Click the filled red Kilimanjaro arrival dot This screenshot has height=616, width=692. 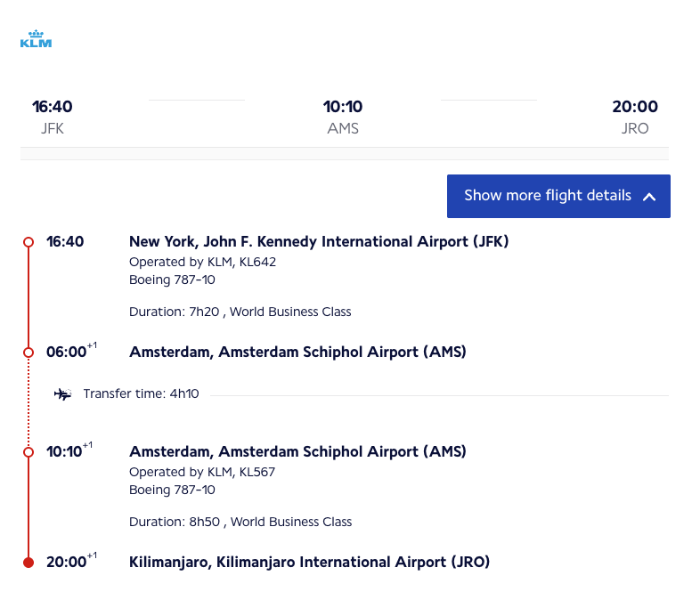28,562
